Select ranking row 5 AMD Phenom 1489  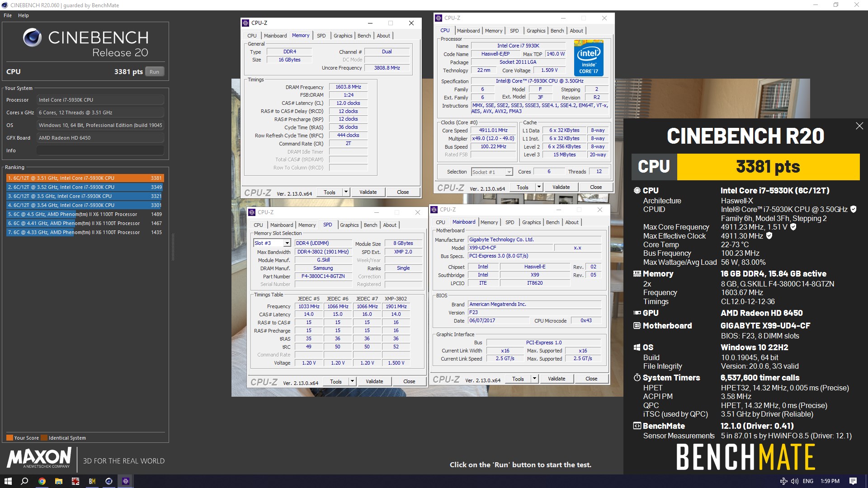tap(85, 214)
